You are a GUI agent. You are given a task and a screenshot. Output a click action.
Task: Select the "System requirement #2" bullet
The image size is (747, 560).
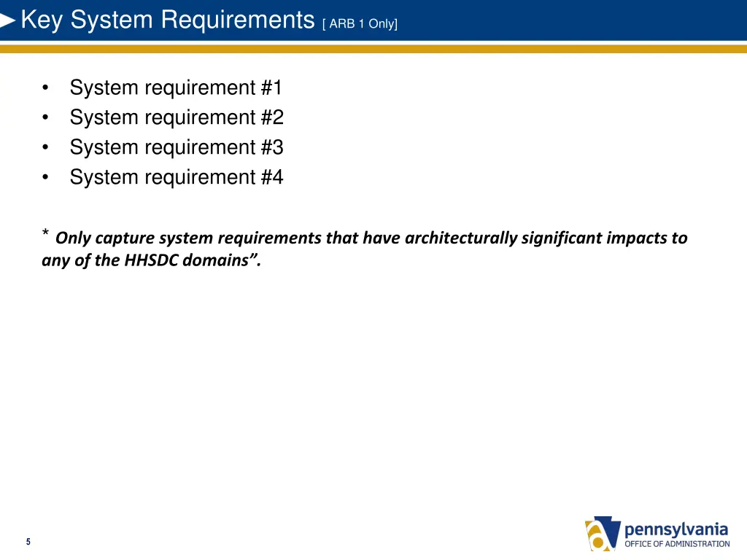tap(177, 117)
